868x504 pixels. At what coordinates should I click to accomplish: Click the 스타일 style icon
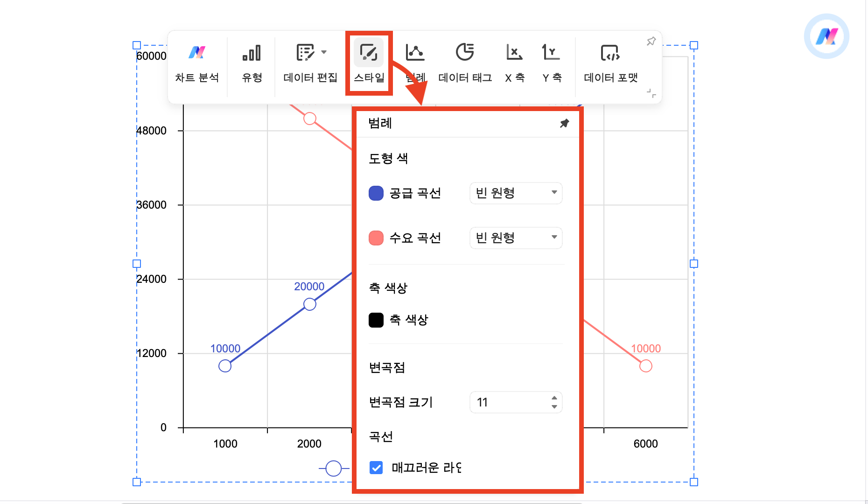tap(369, 53)
